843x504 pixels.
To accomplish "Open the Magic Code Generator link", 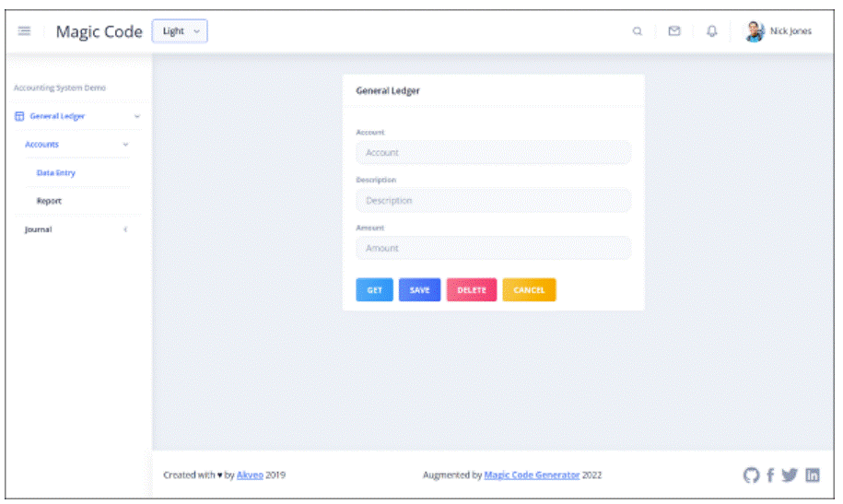I will tap(532, 475).
